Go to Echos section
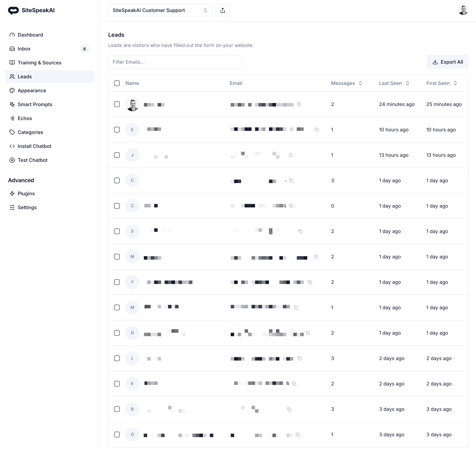The height and width of the screenshot is (450, 476). click(x=25, y=118)
